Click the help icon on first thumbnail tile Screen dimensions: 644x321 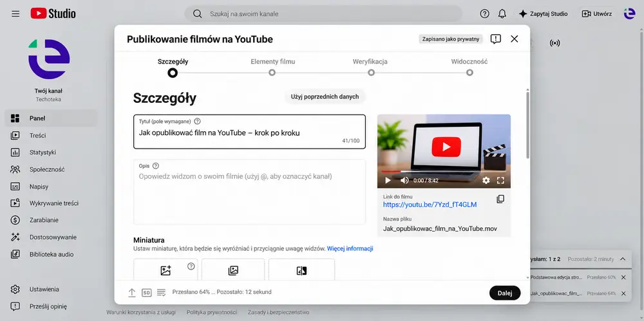click(x=191, y=266)
